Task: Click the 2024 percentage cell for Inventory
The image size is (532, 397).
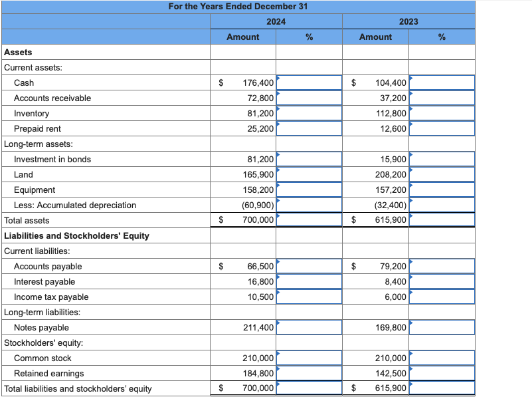Action: click(x=310, y=113)
